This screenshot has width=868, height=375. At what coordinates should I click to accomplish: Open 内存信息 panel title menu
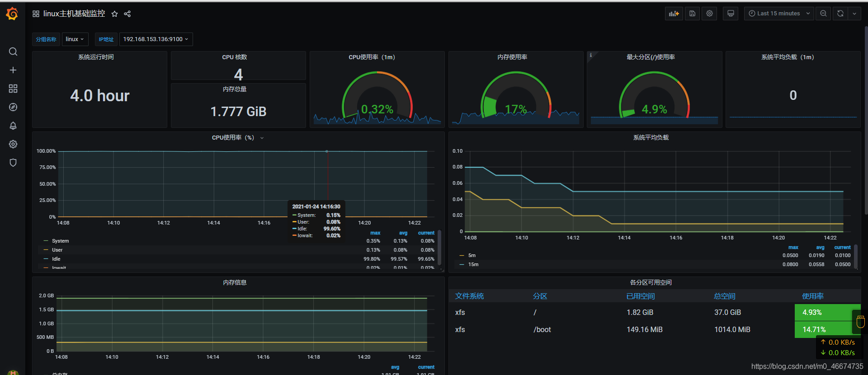click(x=235, y=283)
